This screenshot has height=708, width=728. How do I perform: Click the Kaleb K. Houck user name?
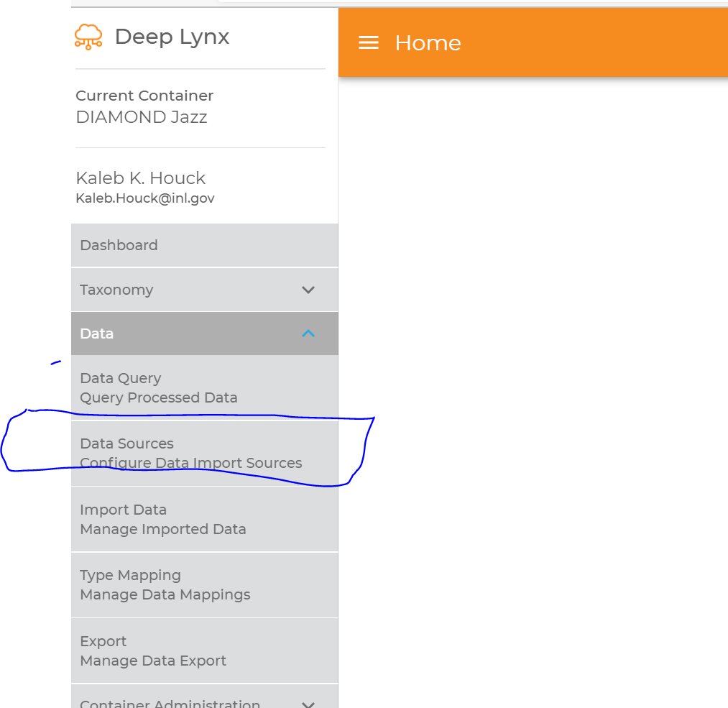pyautogui.click(x=141, y=178)
